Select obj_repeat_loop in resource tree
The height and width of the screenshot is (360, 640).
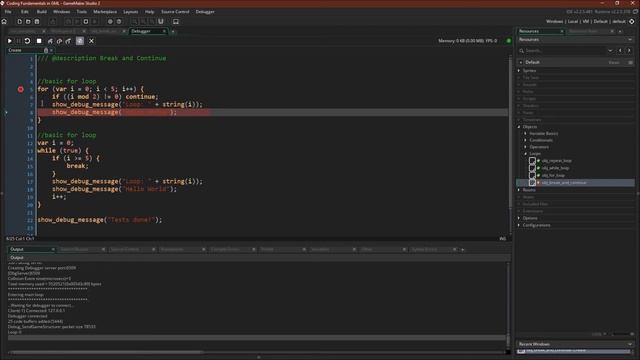[x=557, y=161]
